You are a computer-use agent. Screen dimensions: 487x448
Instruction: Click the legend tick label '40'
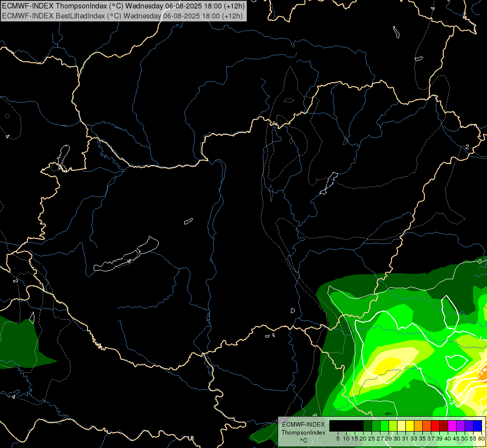(448, 439)
